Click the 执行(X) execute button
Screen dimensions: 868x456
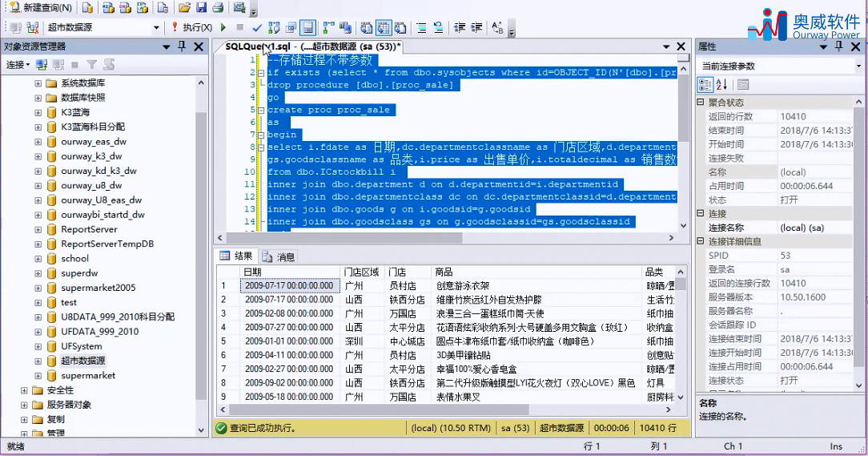[191, 27]
